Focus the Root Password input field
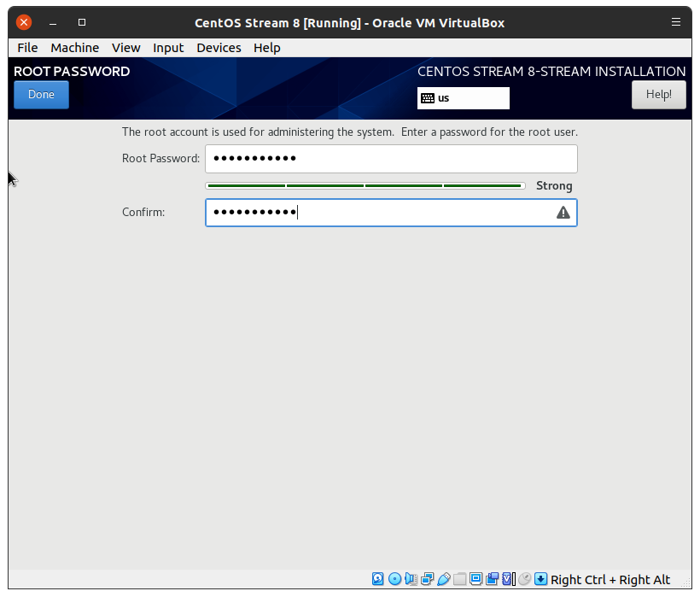The image size is (700, 597). [391, 159]
